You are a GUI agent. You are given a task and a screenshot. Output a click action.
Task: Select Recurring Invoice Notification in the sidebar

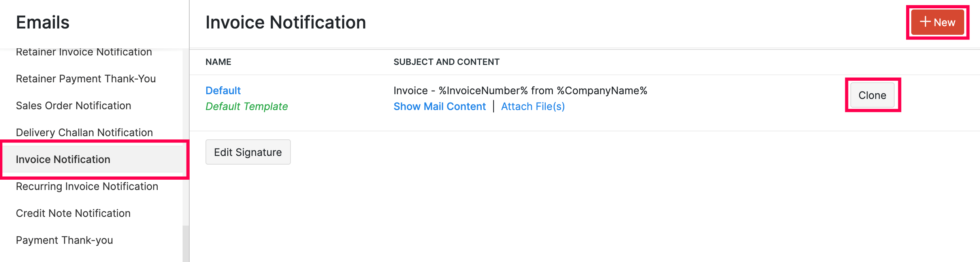coord(87,186)
